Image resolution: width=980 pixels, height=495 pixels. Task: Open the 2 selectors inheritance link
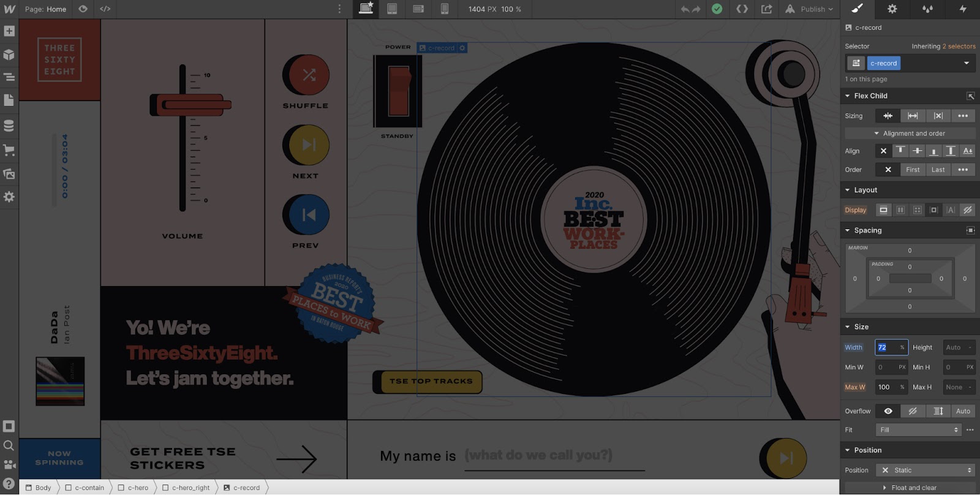click(959, 47)
